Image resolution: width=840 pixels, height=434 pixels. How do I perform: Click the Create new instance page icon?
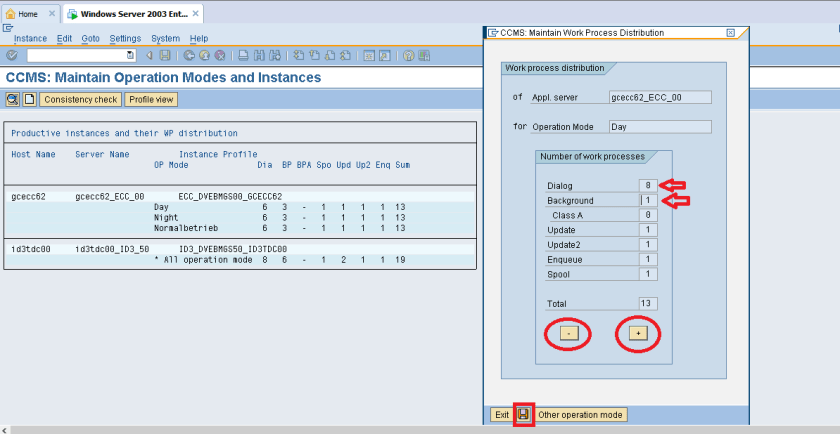tap(29, 99)
